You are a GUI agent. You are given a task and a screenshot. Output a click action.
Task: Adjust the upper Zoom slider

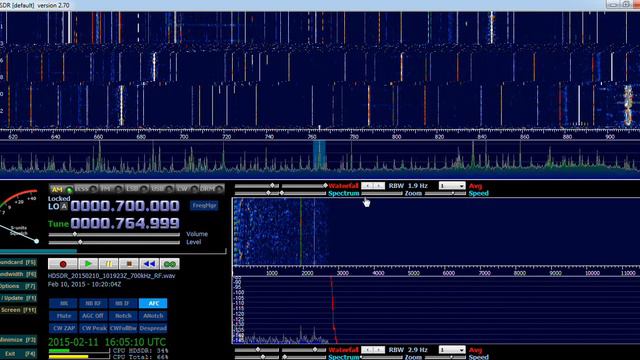click(382, 193)
